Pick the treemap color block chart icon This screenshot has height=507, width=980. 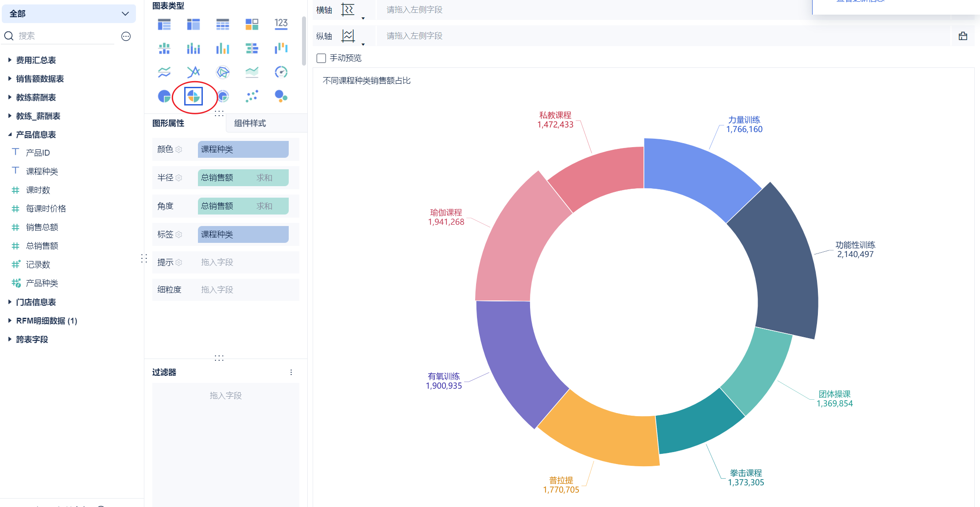[252, 24]
